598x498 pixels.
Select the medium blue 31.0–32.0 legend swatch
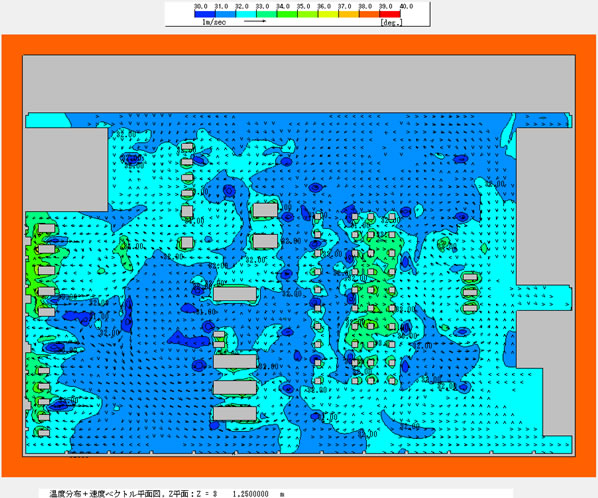(225, 14)
